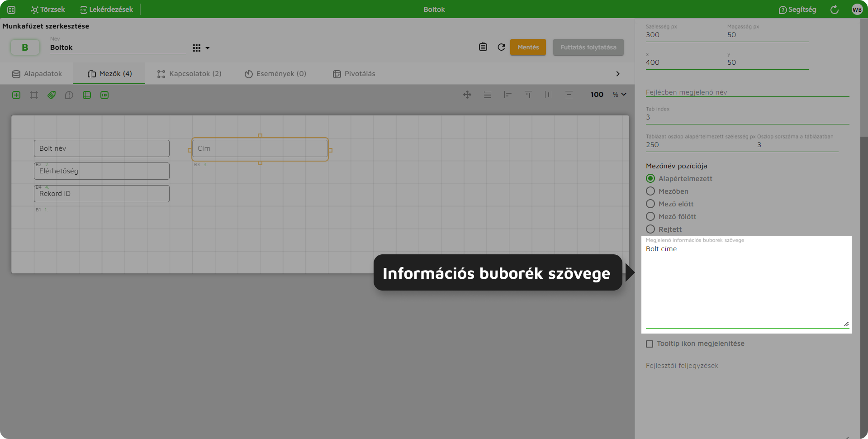Click the nine-dot grid icon beside name
Screen dimensions: 868x439
[x=196, y=48]
